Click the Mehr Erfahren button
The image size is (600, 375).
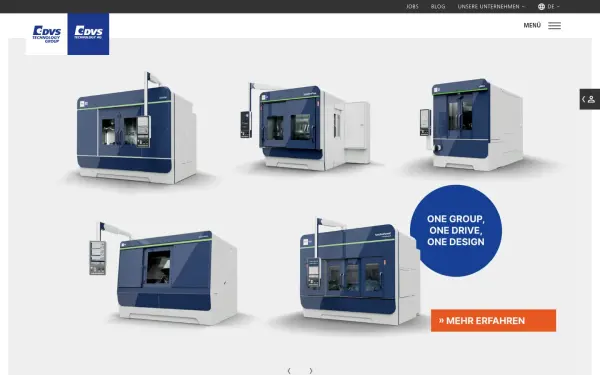[x=493, y=321]
